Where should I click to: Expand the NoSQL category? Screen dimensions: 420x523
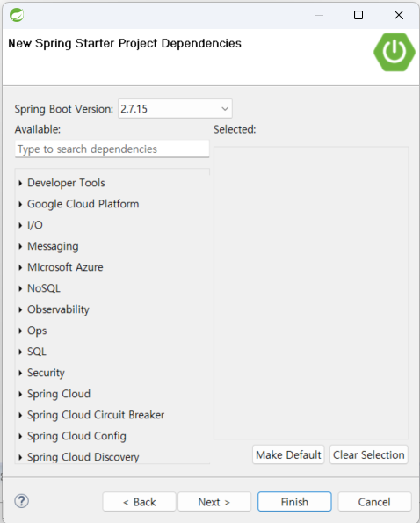[20, 288]
